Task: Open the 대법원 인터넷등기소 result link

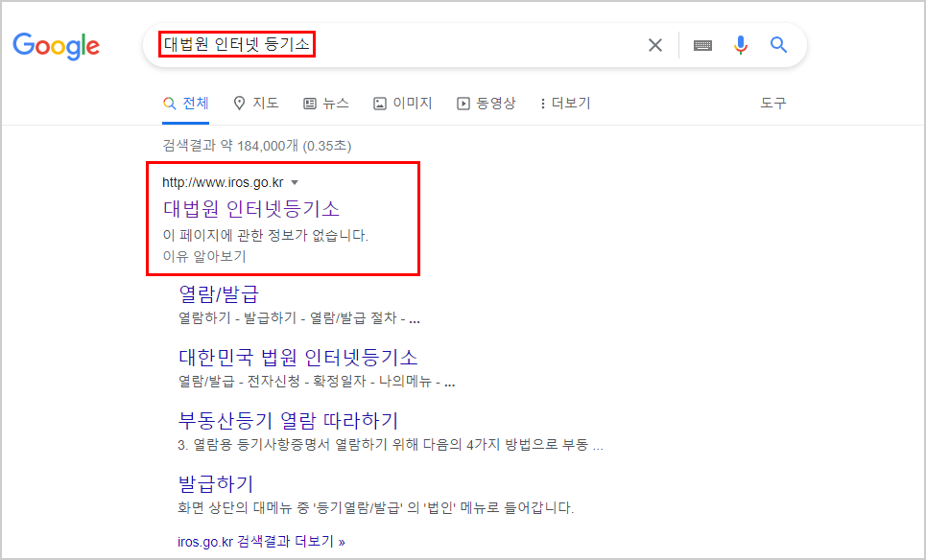Action: click(252, 207)
